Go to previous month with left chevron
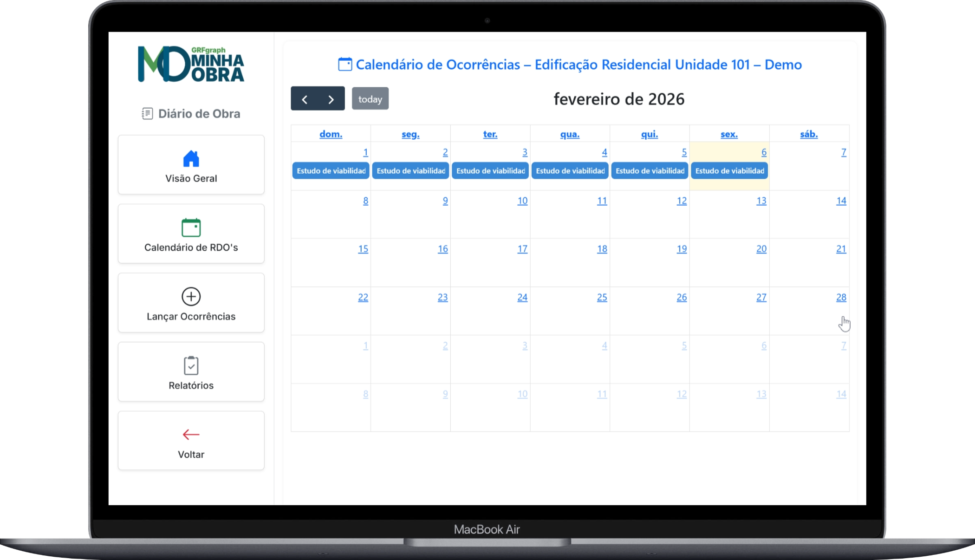The width and height of the screenshot is (975, 560). coord(305,99)
